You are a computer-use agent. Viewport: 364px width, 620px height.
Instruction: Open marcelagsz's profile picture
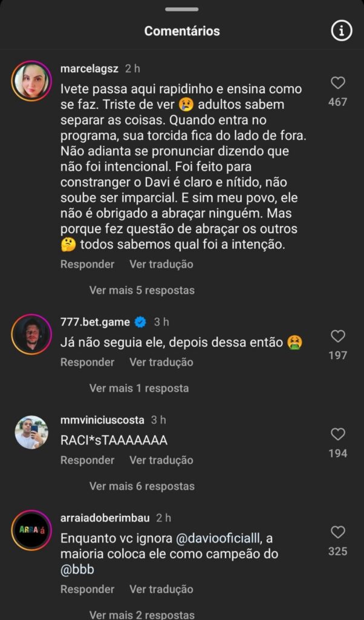pyautogui.click(x=31, y=81)
